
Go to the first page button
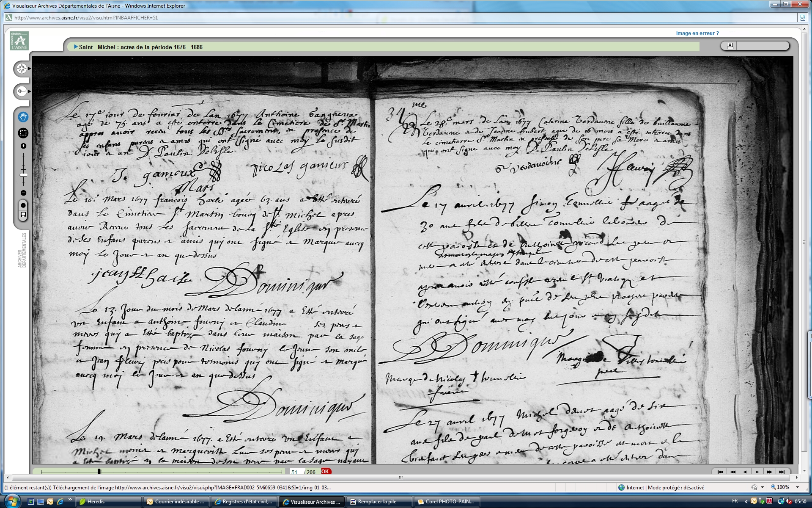(720, 472)
